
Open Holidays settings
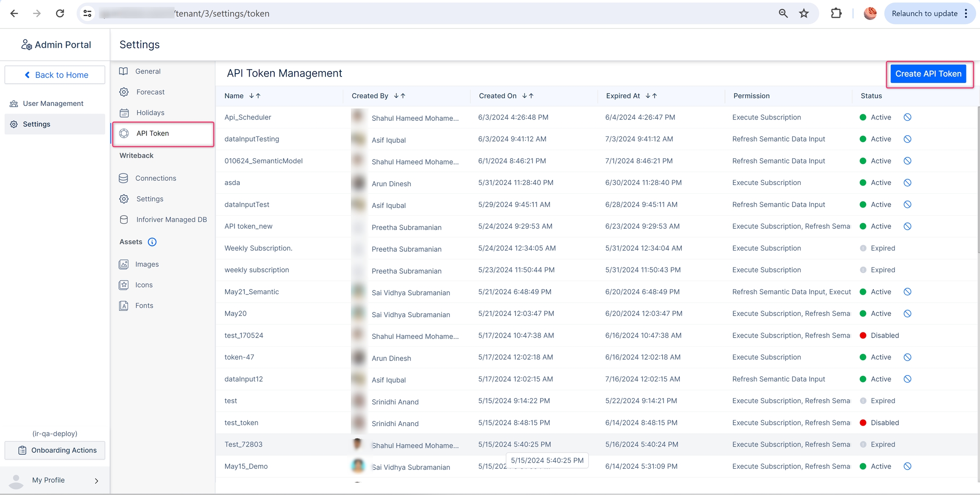point(150,113)
